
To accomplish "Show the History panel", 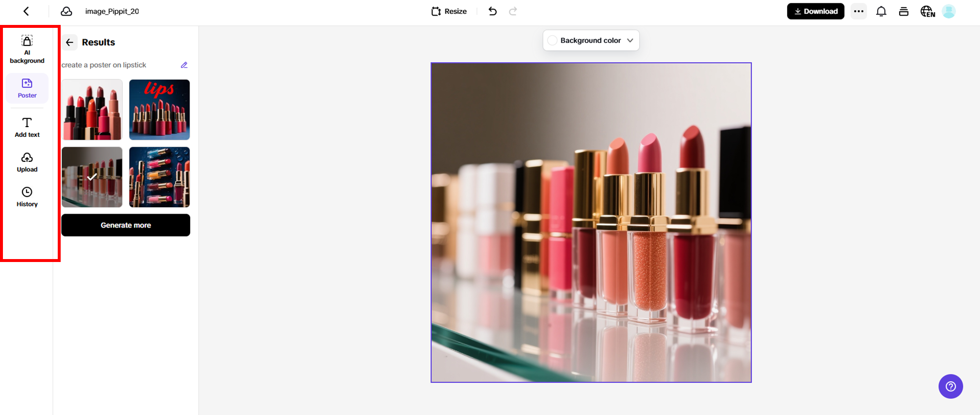I will coord(27,197).
